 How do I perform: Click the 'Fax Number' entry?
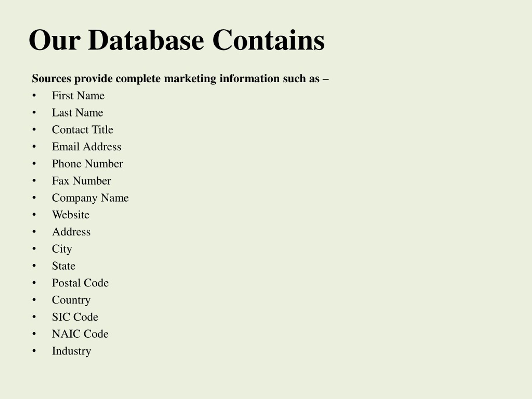tap(81, 181)
